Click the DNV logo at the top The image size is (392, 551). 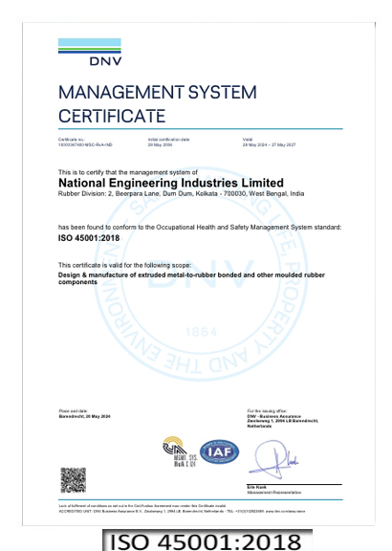tap(90, 52)
